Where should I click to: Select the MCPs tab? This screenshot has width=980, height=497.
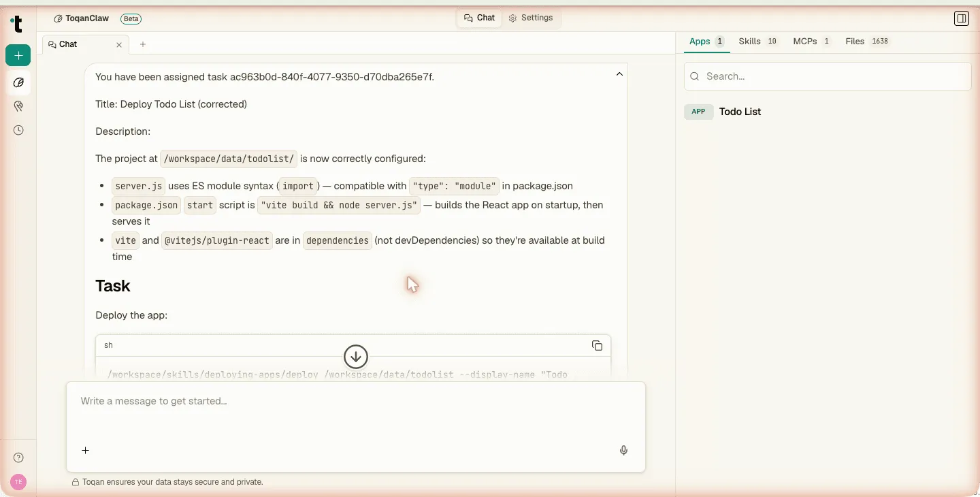[x=812, y=42]
